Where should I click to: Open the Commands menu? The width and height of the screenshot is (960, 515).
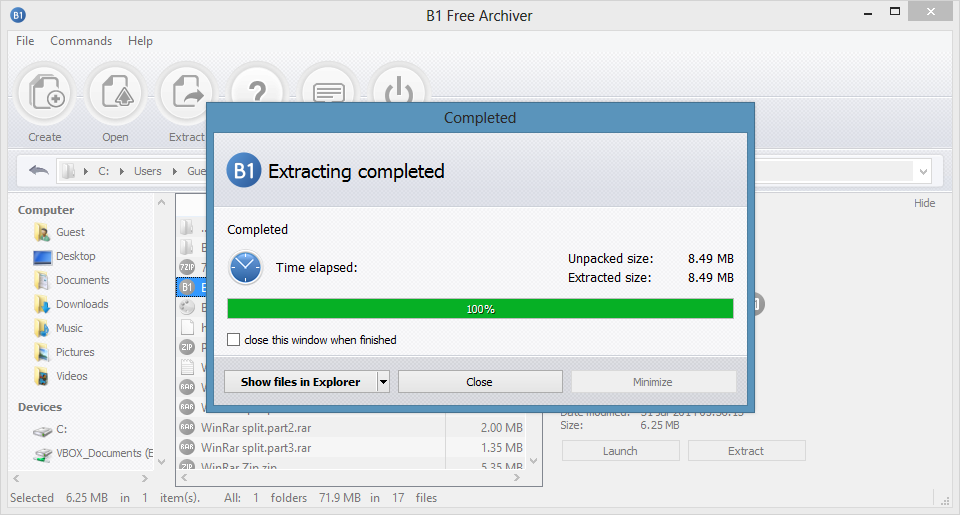[x=81, y=41]
